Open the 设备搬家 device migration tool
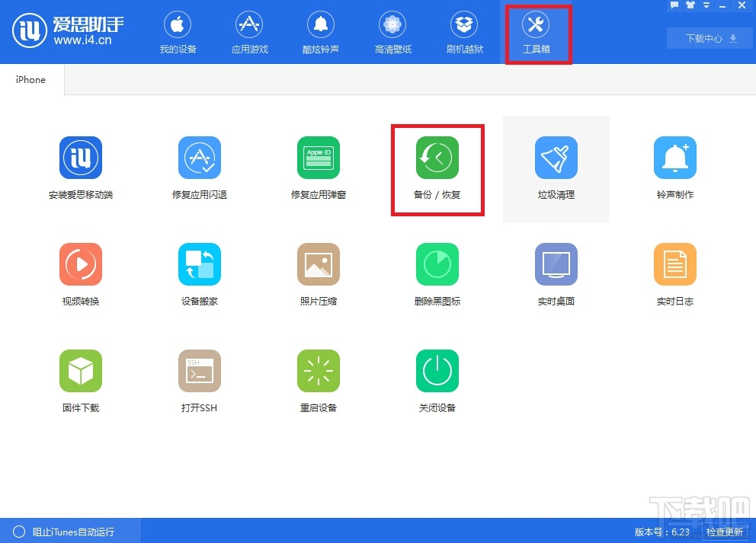Screen dimensions: 756x543 pyautogui.click(x=199, y=274)
